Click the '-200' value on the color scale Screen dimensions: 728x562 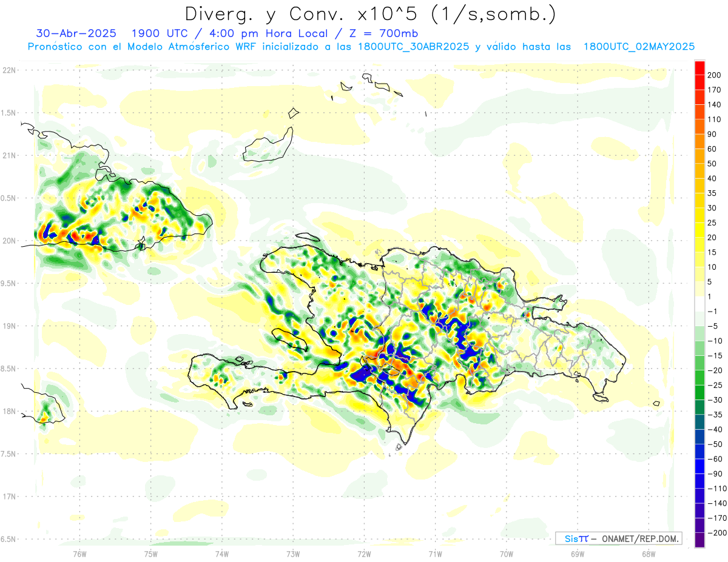coord(718,533)
